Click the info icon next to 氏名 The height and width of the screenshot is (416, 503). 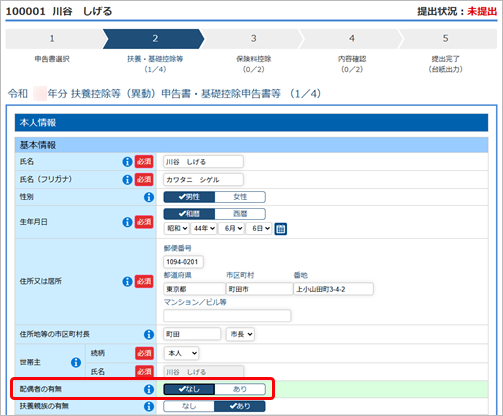[x=127, y=162]
